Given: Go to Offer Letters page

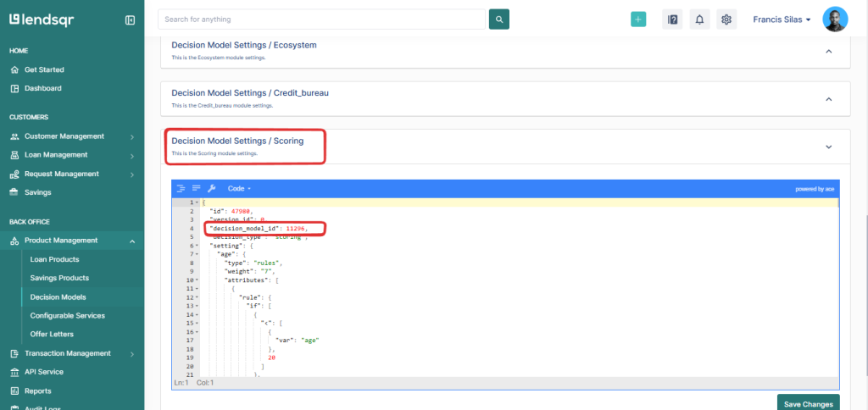Looking at the screenshot, I should 52,335.
